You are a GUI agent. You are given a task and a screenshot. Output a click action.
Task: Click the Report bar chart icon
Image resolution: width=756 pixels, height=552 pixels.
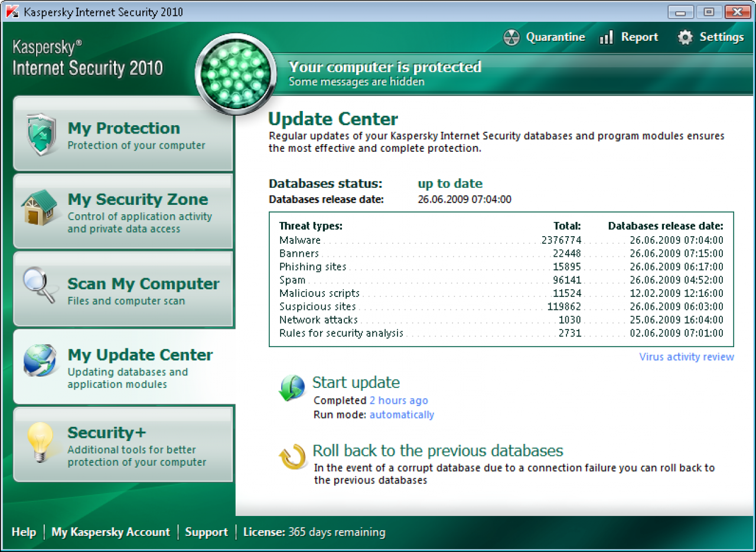607,38
